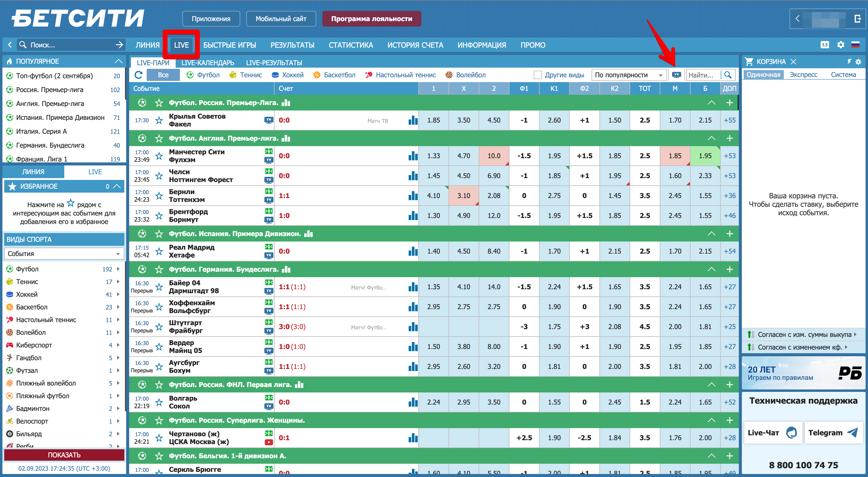Star the Реал Мадрид Хетафе match
868x477 pixels.
[159, 251]
